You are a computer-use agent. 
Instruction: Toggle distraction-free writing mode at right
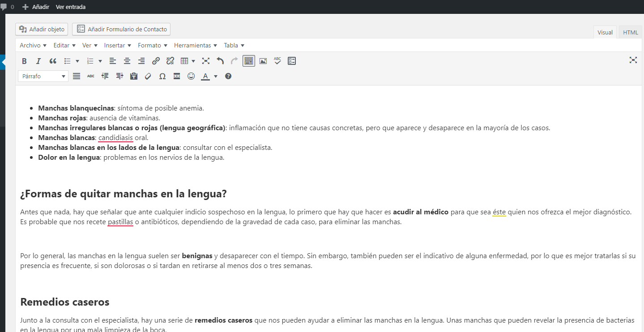[x=633, y=60]
